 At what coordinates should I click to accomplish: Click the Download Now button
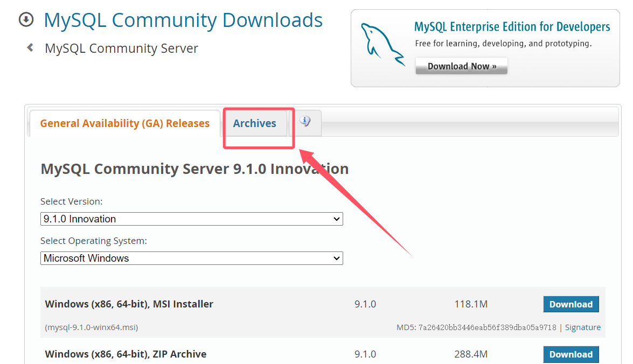(x=462, y=66)
